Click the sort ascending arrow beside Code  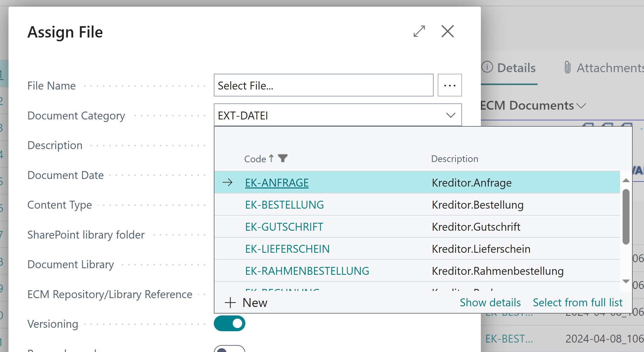[271, 158]
